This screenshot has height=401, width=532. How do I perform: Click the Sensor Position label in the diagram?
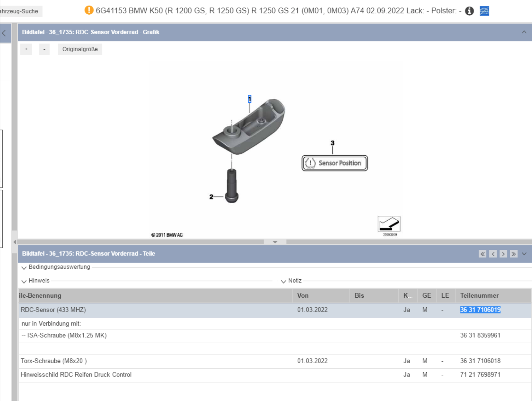tap(335, 163)
